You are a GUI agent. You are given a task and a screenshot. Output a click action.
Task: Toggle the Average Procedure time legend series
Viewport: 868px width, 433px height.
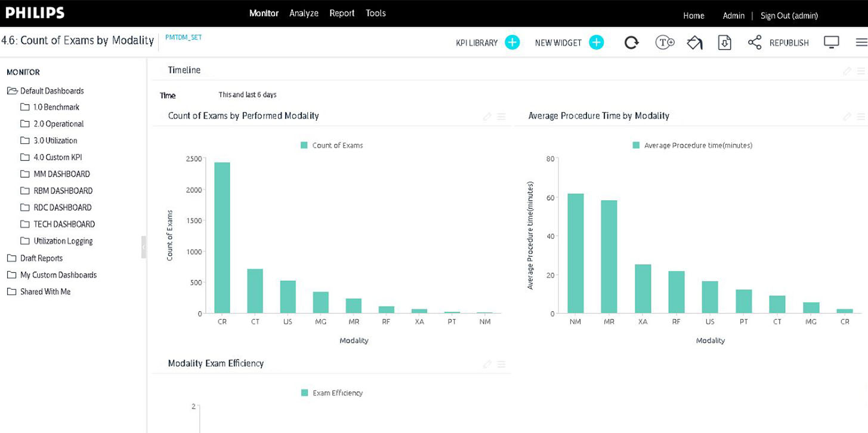tap(692, 145)
